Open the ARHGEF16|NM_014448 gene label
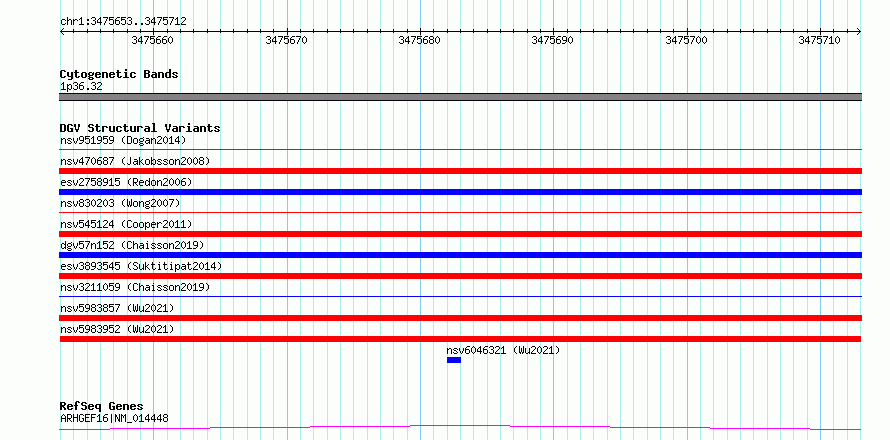Viewport: 890px width, 440px height. point(114,419)
